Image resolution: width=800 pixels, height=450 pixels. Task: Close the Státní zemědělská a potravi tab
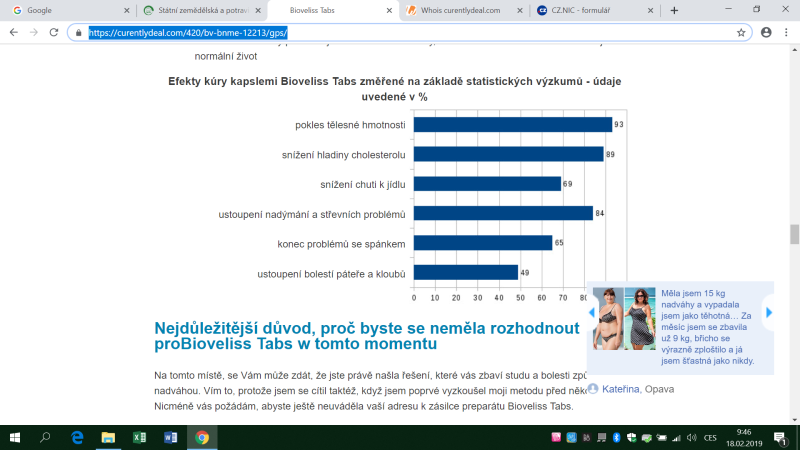258,10
